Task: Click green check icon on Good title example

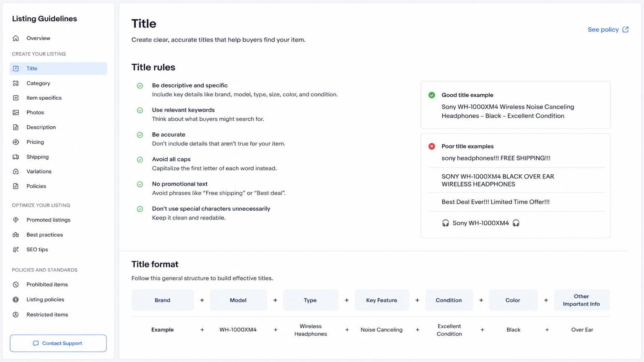Action: tap(431, 95)
